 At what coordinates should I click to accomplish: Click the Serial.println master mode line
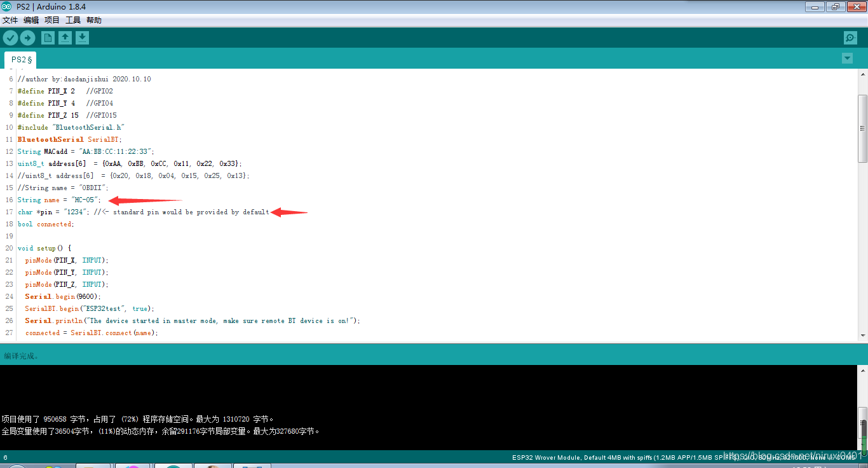193,320
